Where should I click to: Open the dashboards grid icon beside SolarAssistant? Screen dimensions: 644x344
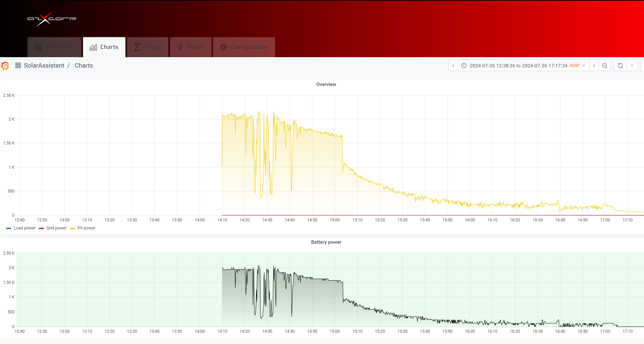[x=18, y=65]
